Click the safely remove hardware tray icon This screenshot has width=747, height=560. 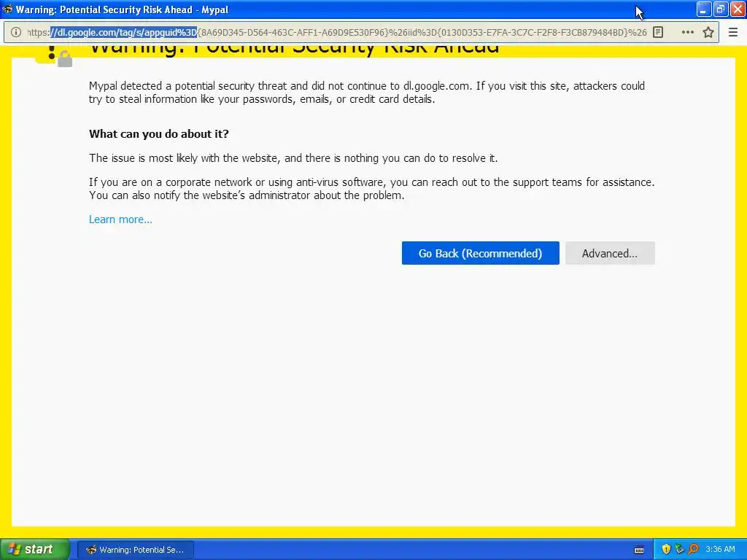[679, 549]
